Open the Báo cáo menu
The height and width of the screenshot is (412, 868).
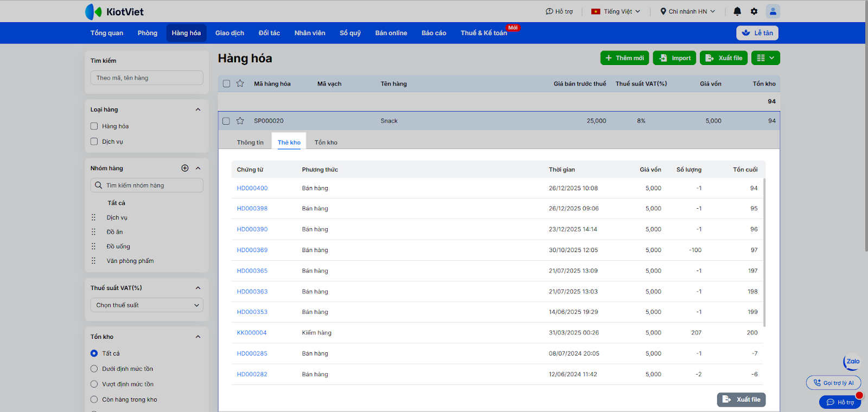coord(433,33)
